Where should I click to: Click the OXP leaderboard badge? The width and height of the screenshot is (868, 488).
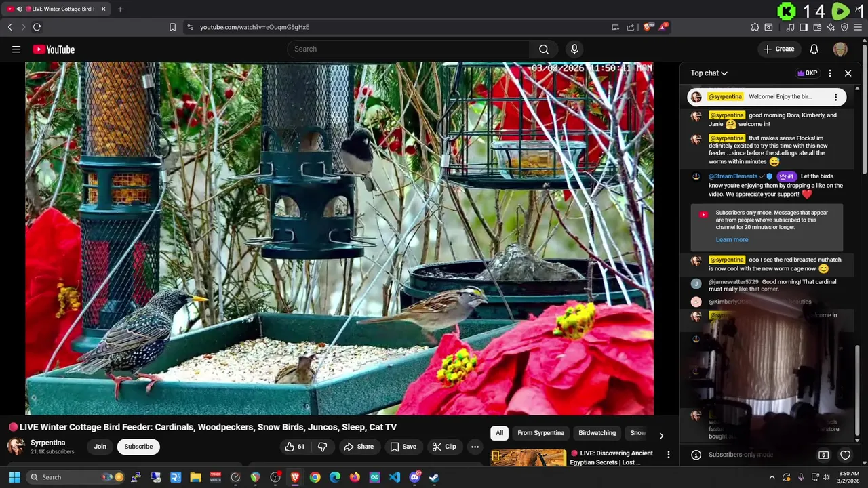[x=807, y=73]
